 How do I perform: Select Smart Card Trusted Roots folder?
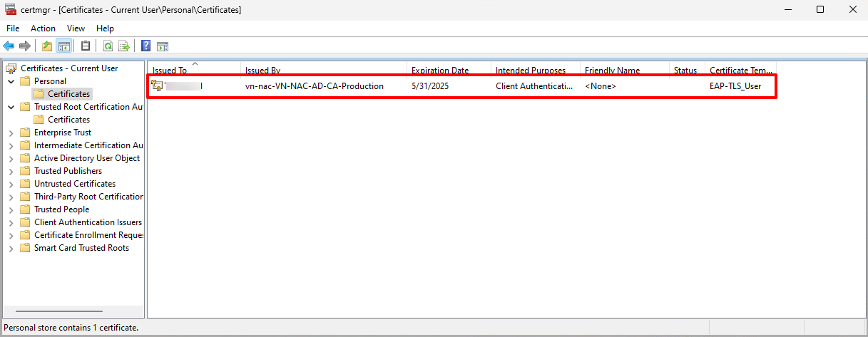pos(81,248)
